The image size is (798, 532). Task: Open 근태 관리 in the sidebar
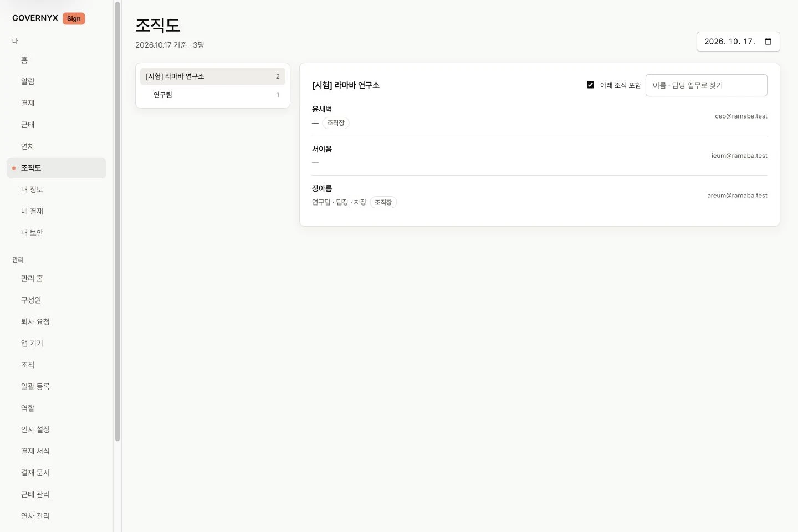click(57, 494)
